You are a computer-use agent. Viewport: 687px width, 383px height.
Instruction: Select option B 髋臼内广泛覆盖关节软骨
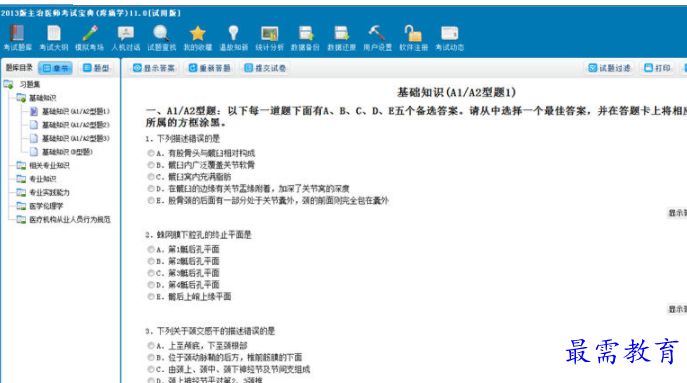tap(151, 165)
